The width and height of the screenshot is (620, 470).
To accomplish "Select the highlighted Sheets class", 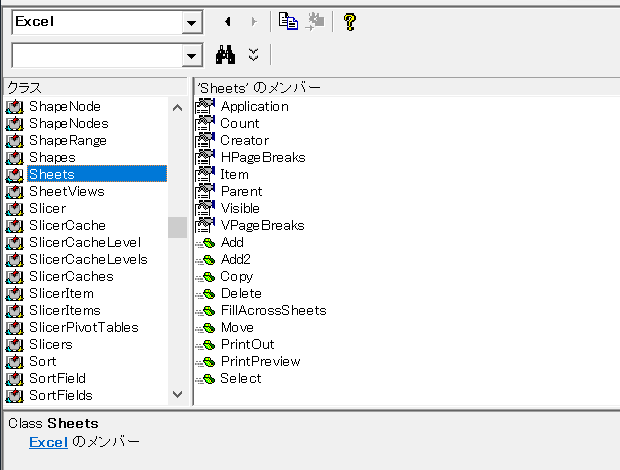I will click(x=97, y=174).
